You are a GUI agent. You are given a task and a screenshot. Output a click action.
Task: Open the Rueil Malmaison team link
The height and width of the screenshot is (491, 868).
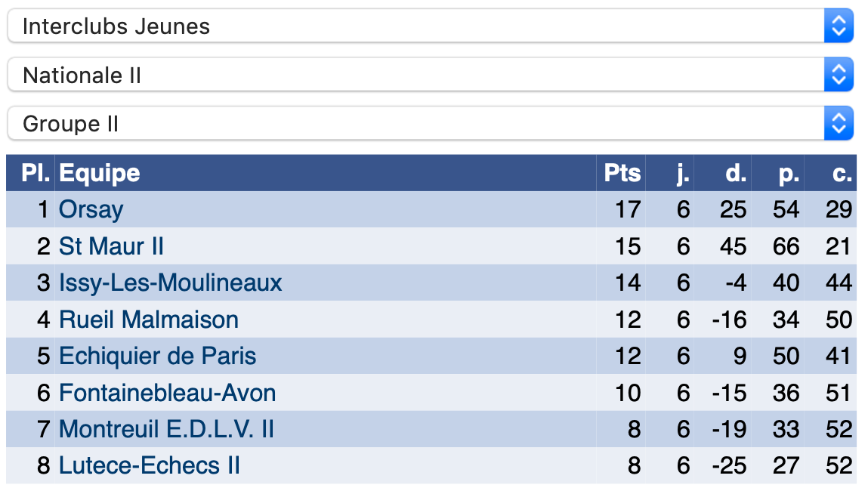(x=149, y=320)
